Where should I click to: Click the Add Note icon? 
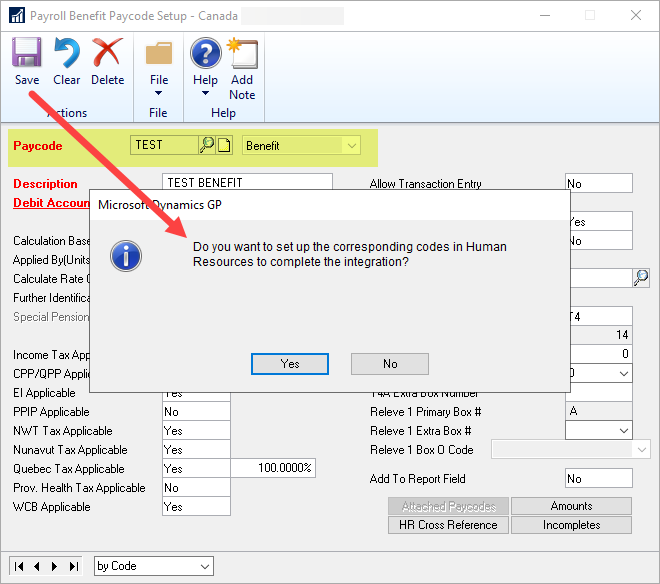coord(242,54)
